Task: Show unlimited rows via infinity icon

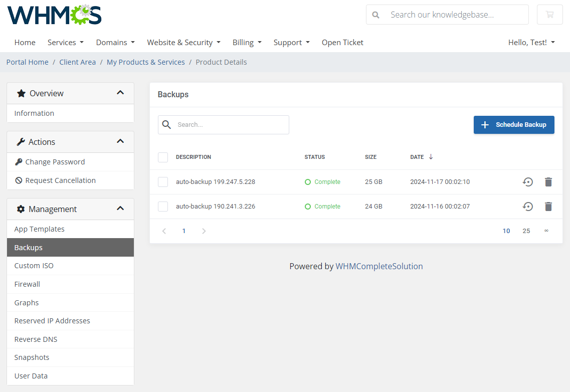Action: pos(546,231)
